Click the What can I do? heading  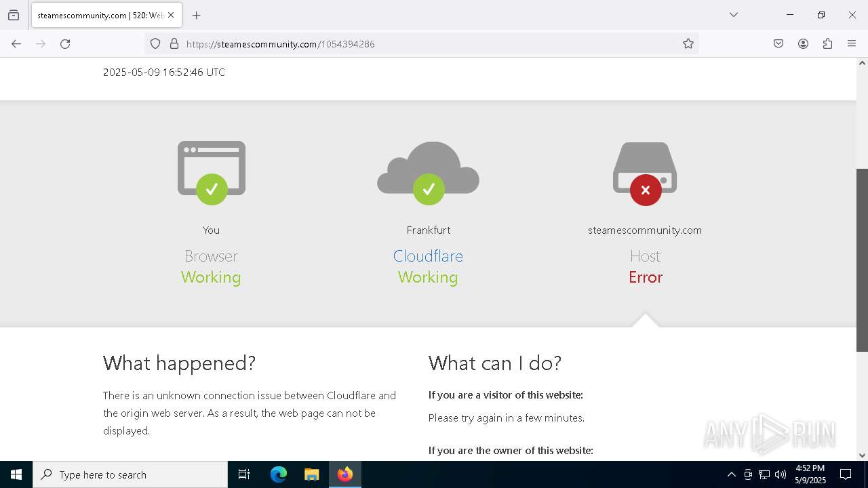pyautogui.click(x=495, y=363)
